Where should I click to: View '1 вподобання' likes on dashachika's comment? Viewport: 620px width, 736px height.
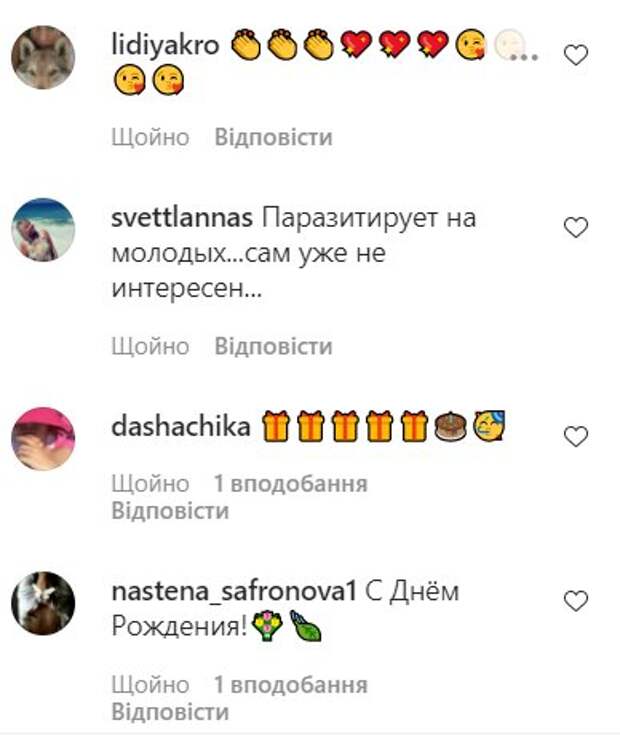click(x=291, y=483)
